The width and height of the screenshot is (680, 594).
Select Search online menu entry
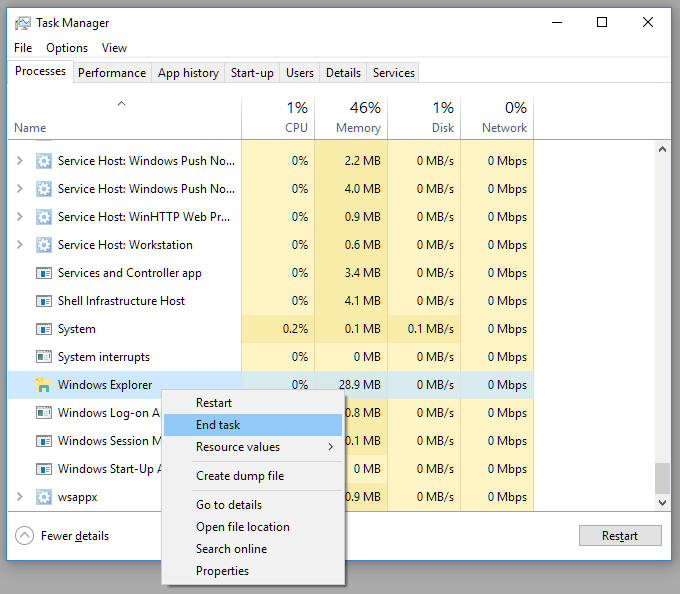click(253, 549)
